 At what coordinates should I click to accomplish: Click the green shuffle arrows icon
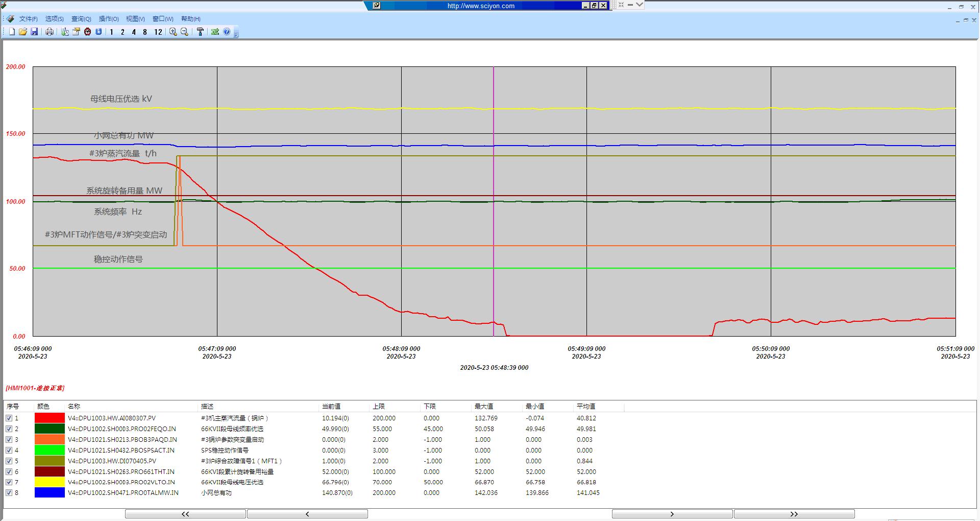pyautogui.click(x=215, y=32)
